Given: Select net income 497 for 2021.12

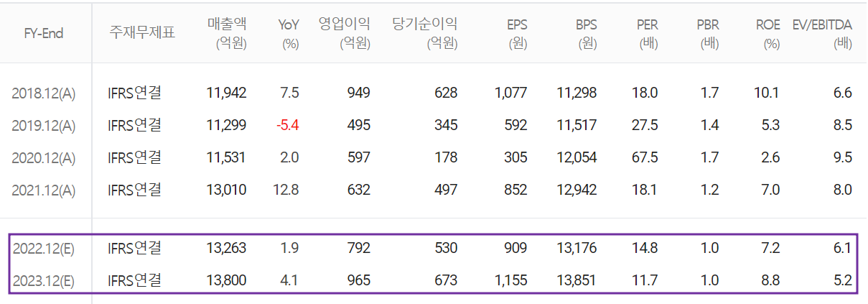Looking at the screenshot, I should click(445, 190).
